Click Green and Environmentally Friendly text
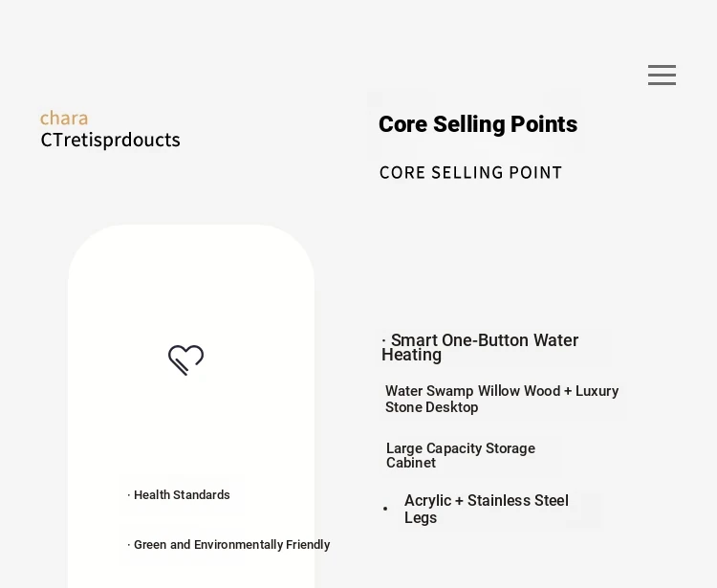Image resolution: width=717 pixels, height=588 pixels. pyautogui.click(x=232, y=545)
